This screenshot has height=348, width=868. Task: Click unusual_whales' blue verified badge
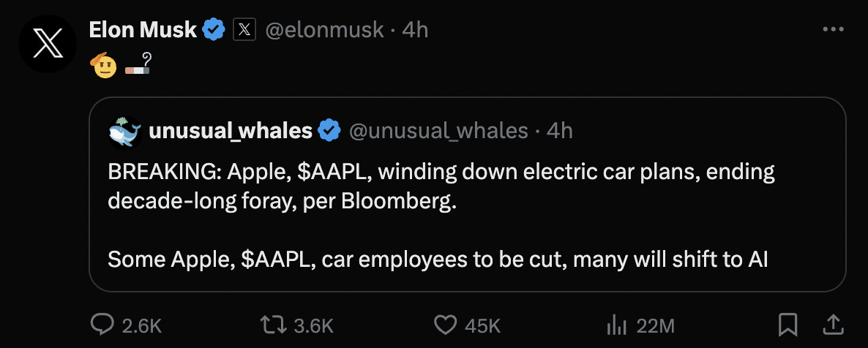330,131
